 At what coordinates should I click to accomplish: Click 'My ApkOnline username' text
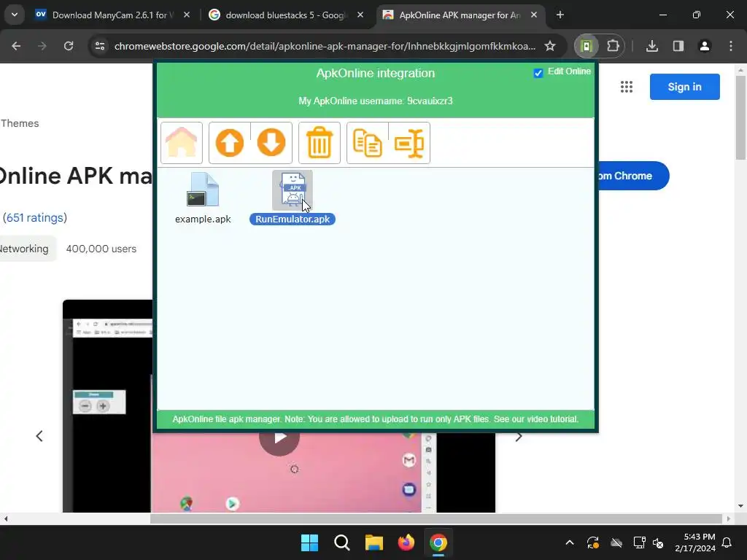[x=376, y=101]
